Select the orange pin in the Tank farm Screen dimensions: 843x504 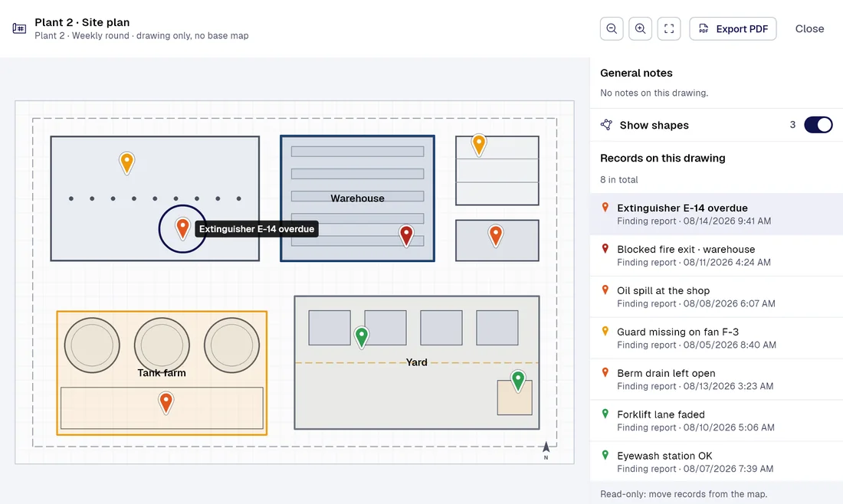[166, 402]
